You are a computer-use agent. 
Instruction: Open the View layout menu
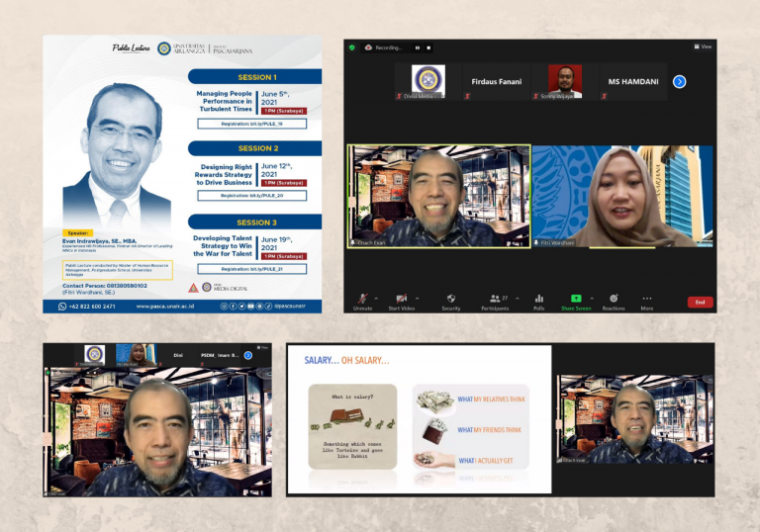[x=703, y=46]
